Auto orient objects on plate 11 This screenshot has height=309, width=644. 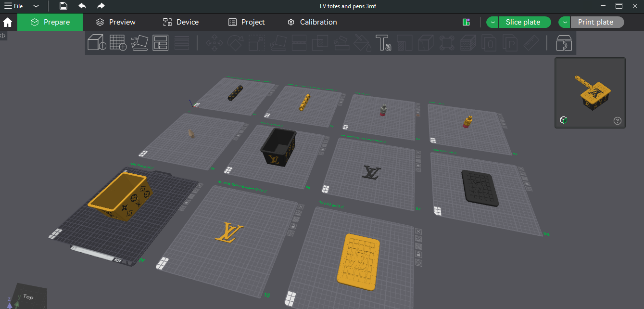click(418, 239)
